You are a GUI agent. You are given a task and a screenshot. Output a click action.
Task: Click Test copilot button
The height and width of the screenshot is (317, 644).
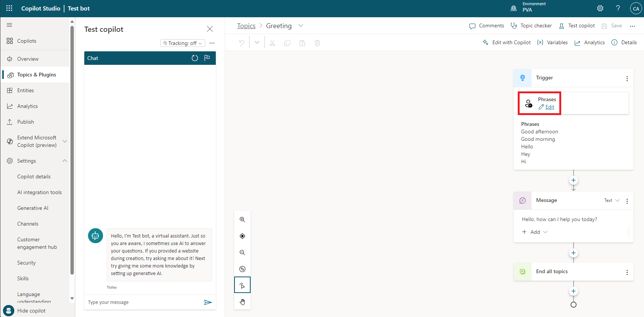click(577, 26)
